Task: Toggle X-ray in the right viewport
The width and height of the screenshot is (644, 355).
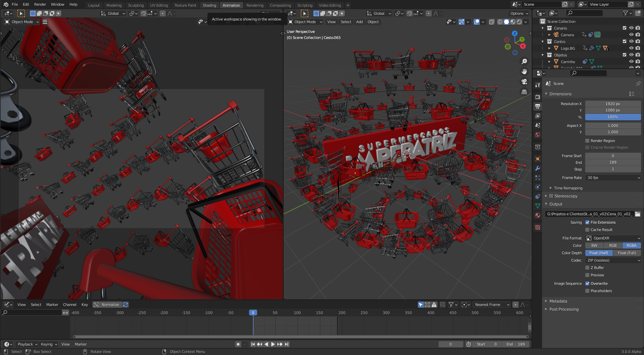Action: click(491, 22)
